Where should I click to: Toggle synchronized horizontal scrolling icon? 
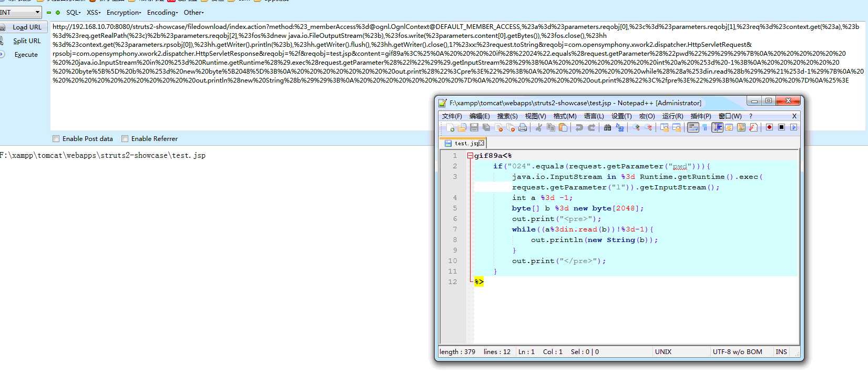pyautogui.click(x=676, y=127)
